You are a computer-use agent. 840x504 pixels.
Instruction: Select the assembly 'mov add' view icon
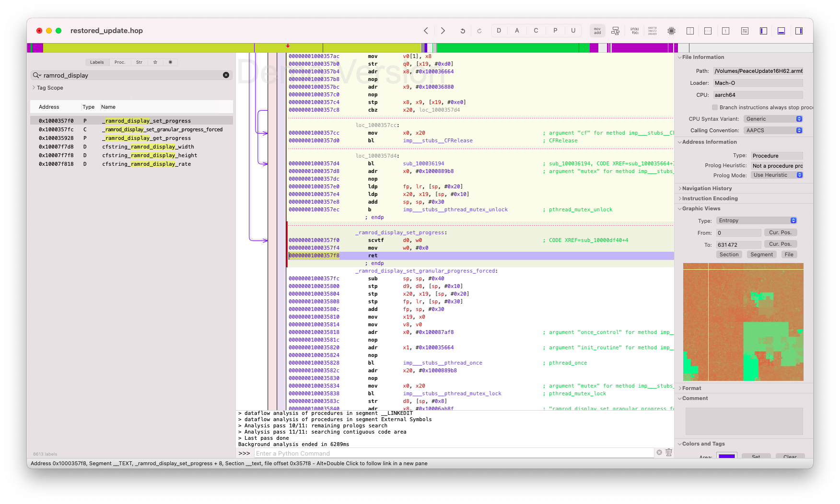coord(597,31)
